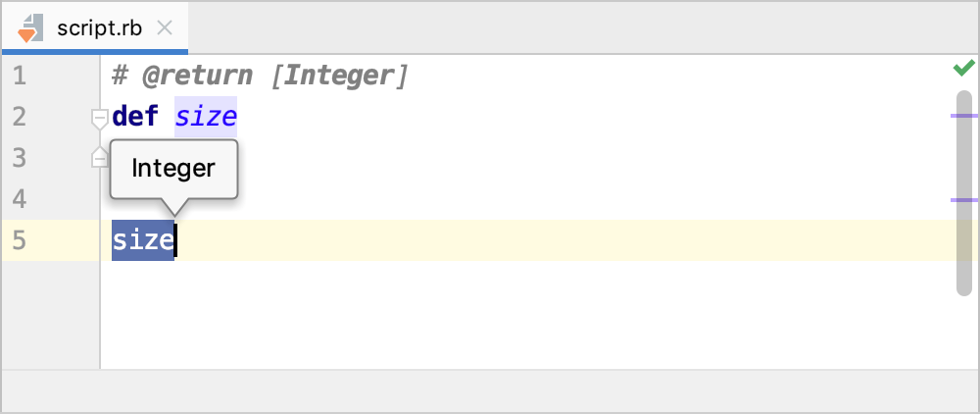Click line number 5 in the gutter
The width and height of the screenshot is (980, 414).
[20, 240]
